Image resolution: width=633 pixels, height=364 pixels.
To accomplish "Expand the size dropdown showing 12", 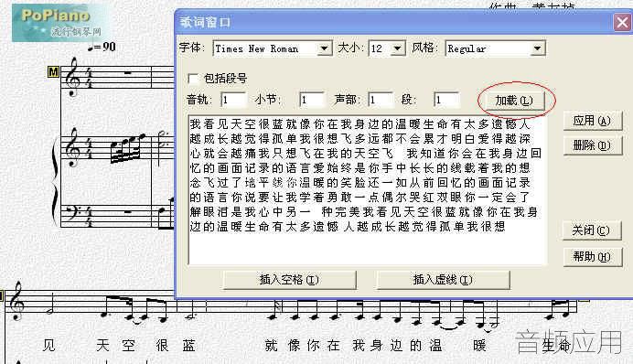I will coord(386,48).
